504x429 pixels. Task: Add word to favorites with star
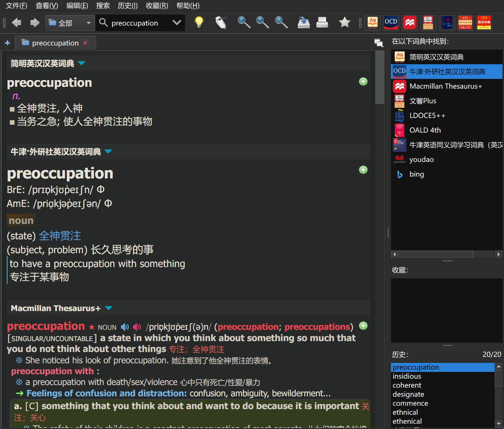click(x=344, y=23)
